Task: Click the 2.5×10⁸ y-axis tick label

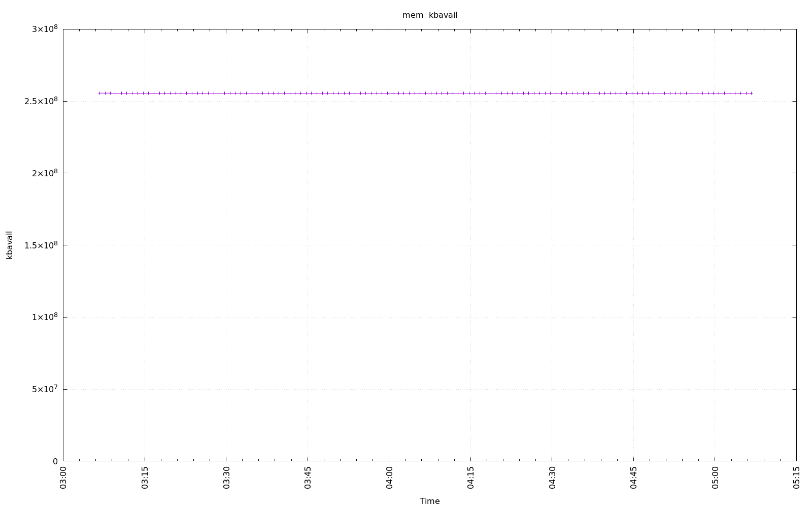Action: 41,101
